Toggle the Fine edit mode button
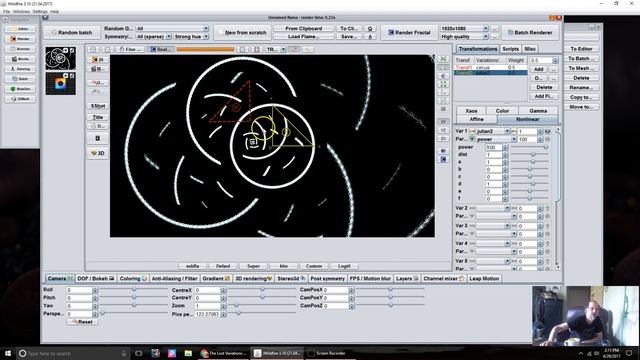The width and height of the screenshot is (640, 360). point(130,49)
